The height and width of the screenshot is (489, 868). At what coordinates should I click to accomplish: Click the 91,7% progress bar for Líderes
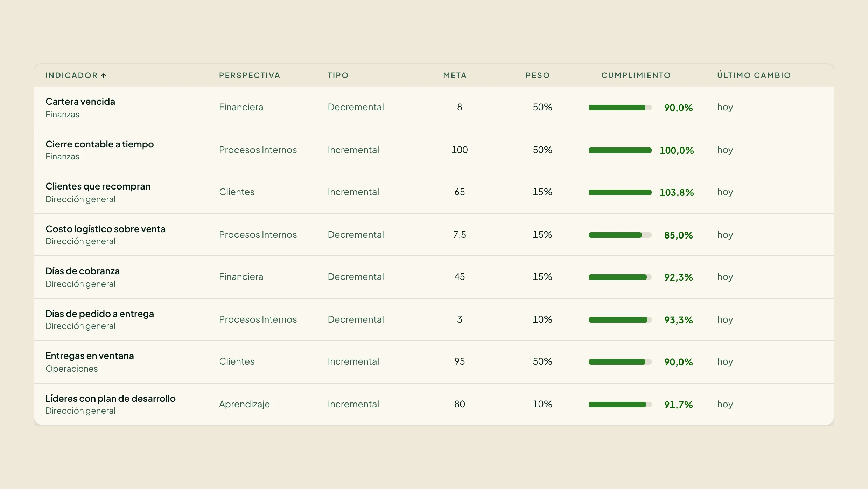[620, 405]
